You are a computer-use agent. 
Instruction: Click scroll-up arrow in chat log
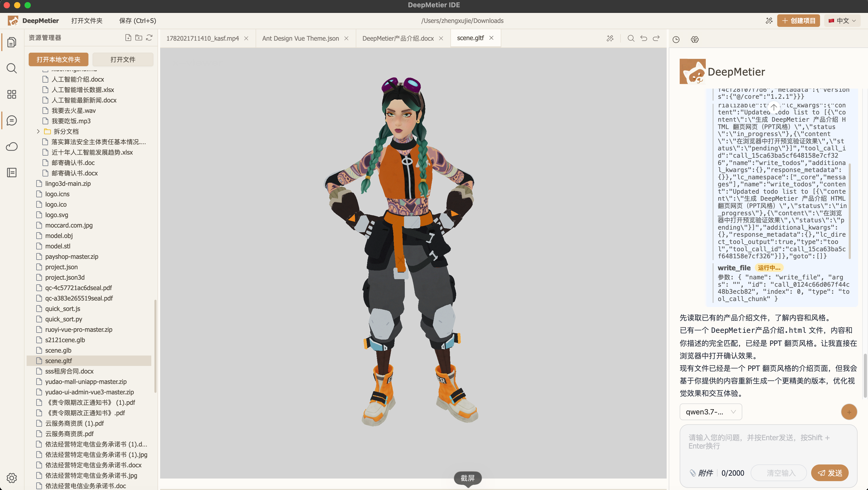(774, 107)
